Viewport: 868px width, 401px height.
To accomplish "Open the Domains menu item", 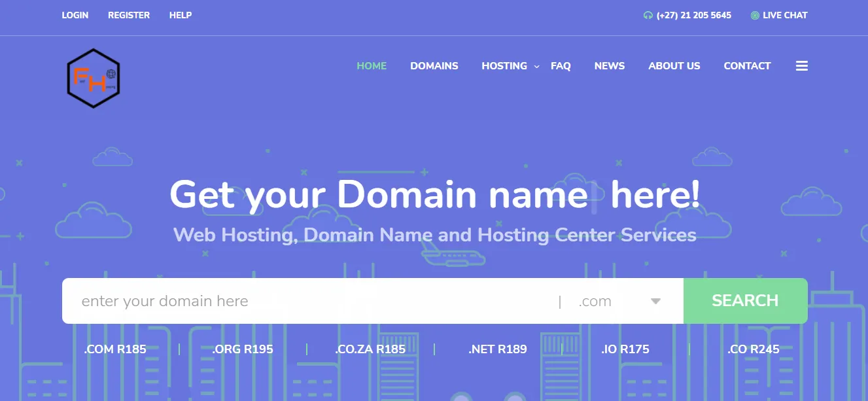I will [x=434, y=66].
